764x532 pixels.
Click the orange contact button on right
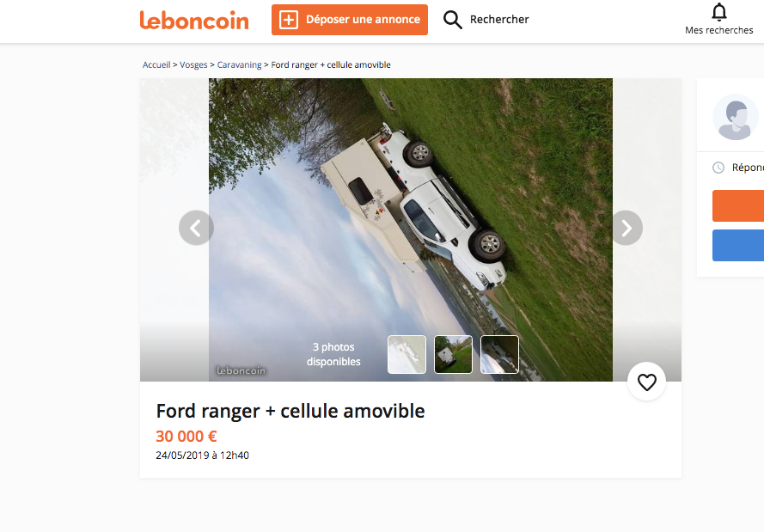738,206
